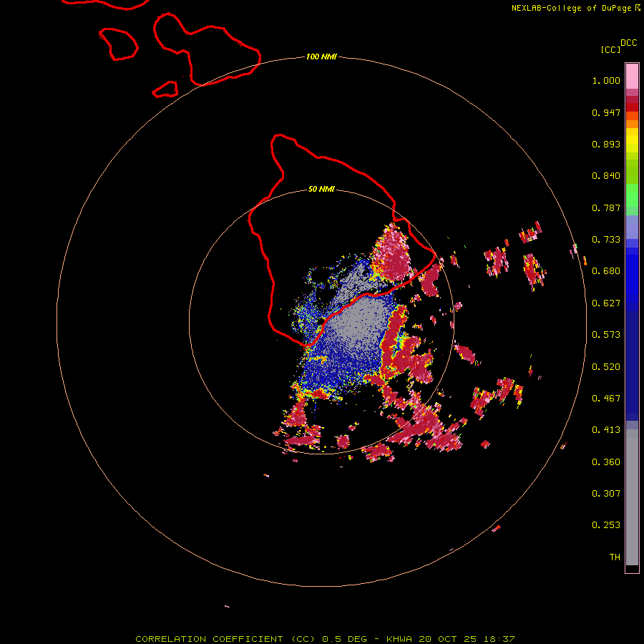The height and width of the screenshot is (644, 644).
Task: Click the 0.520 color scale value
Action: (x=606, y=367)
